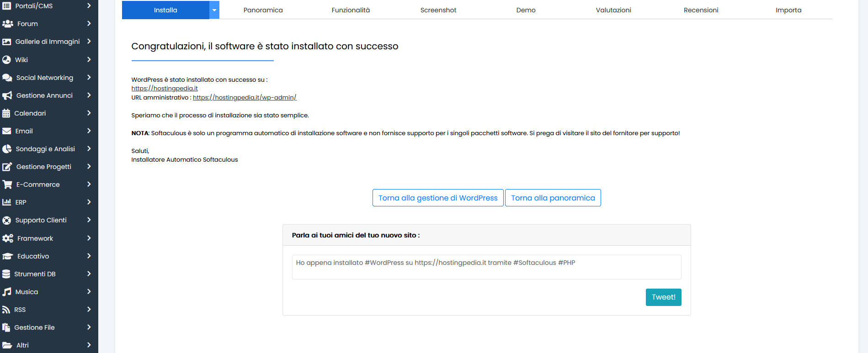Screen dimensions: 868x353
Task: Click the Portali/CMS list icon
Action: pyautogui.click(x=6, y=6)
